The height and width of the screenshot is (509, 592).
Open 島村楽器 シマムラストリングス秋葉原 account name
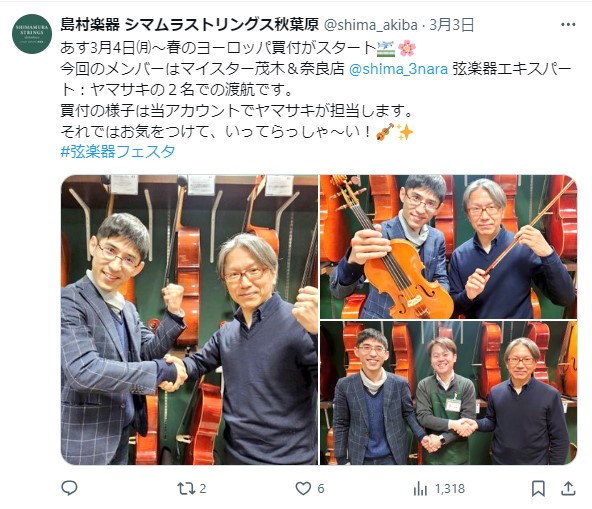click(x=190, y=25)
